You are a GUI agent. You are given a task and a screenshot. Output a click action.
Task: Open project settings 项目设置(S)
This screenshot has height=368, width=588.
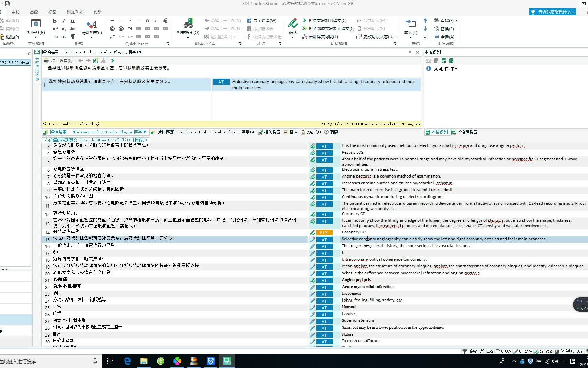(58, 61)
